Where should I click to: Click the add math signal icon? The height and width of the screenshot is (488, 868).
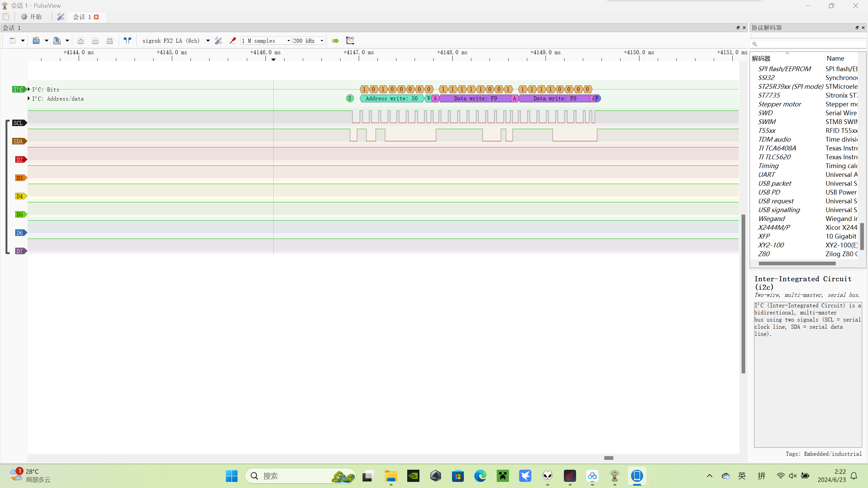point(350,41)
